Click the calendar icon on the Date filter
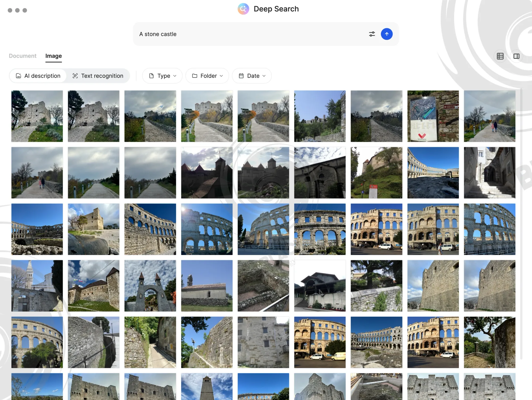 241,76
